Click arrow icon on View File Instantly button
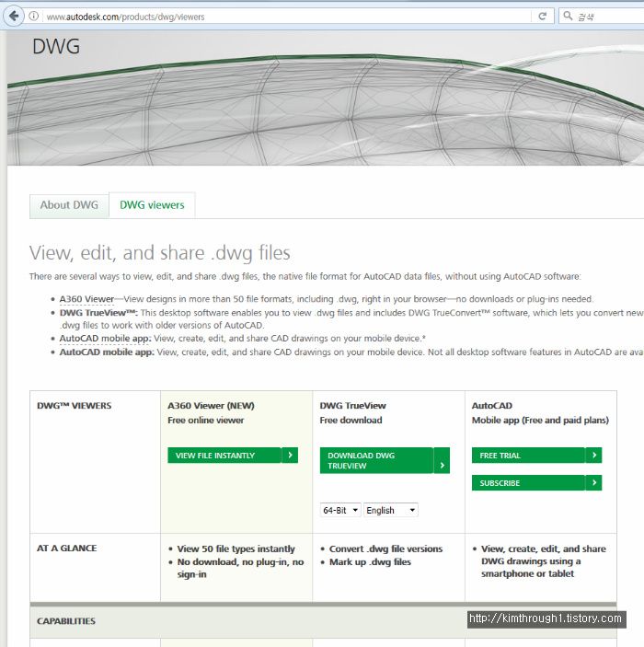Viewport: 644px width, 647px height. [x=290, y=456]
